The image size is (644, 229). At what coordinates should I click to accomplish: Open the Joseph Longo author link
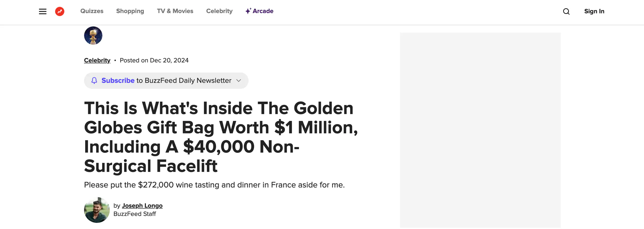pyautogui.click(x=142, y=206)
